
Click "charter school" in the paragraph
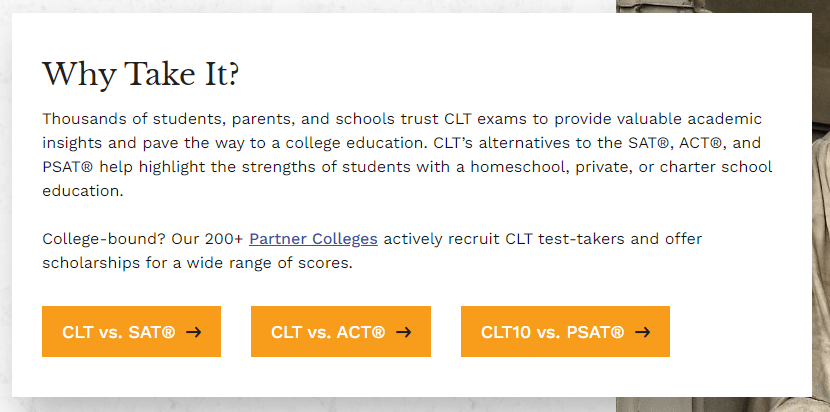click(720, 167)
